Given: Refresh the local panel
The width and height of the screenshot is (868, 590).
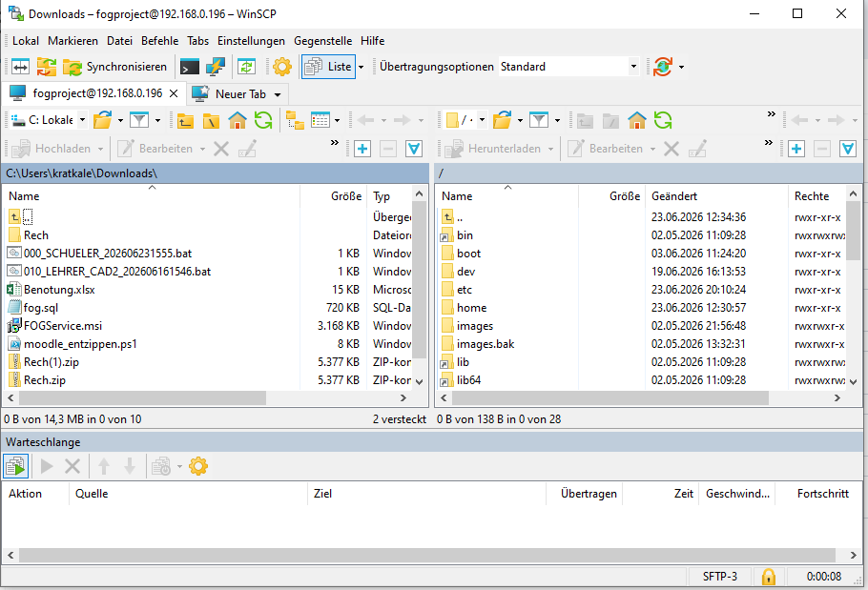Looking at the screenshot, I should [263, 120].
